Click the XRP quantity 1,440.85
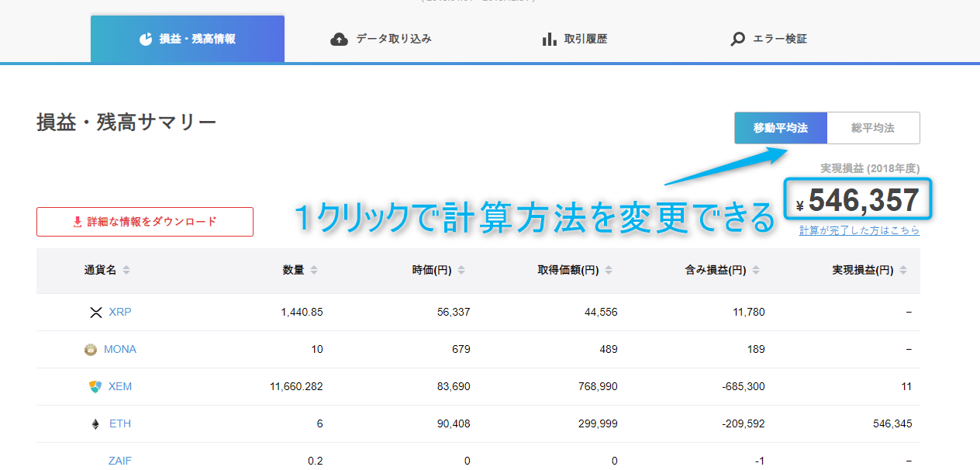The image size is (980, 470). (x=302, y=312)
